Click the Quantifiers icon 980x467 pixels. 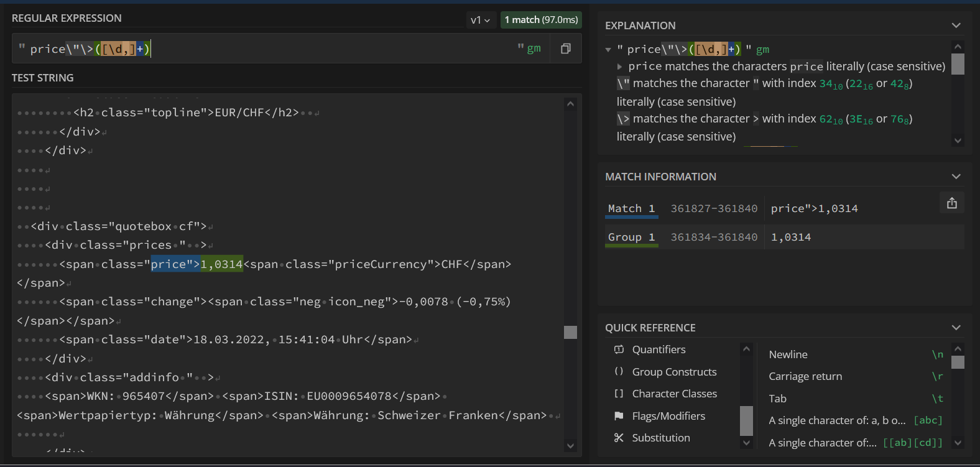(619, 349)
